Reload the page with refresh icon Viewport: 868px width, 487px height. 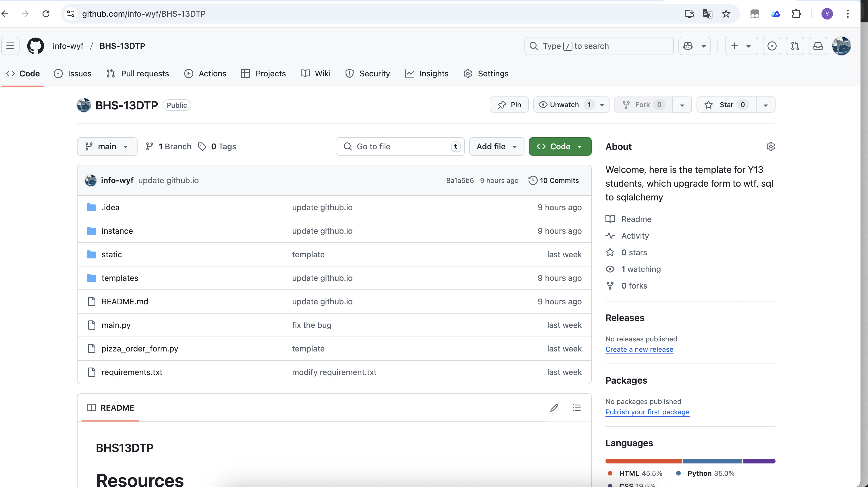pos(46,14)
